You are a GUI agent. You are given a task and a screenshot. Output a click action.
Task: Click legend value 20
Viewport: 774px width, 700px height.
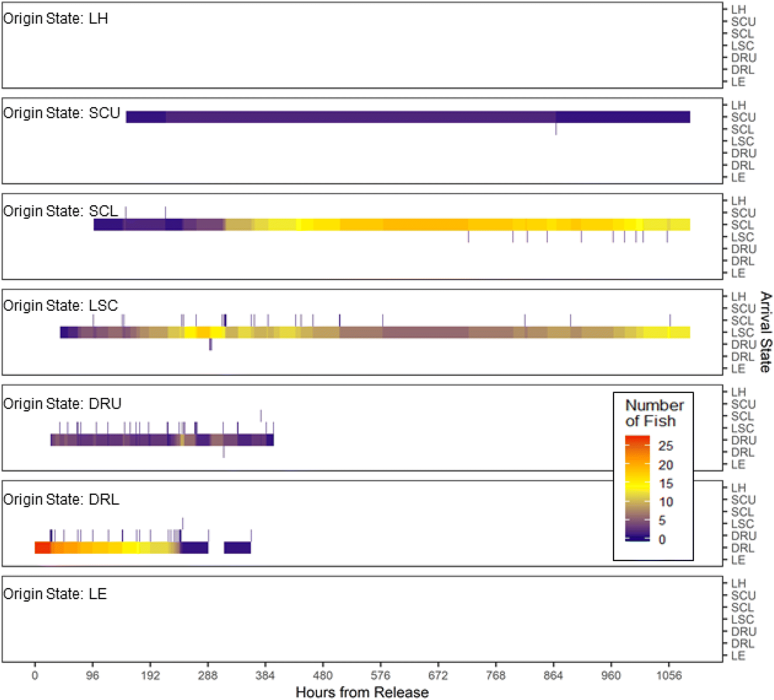[666, 465]
